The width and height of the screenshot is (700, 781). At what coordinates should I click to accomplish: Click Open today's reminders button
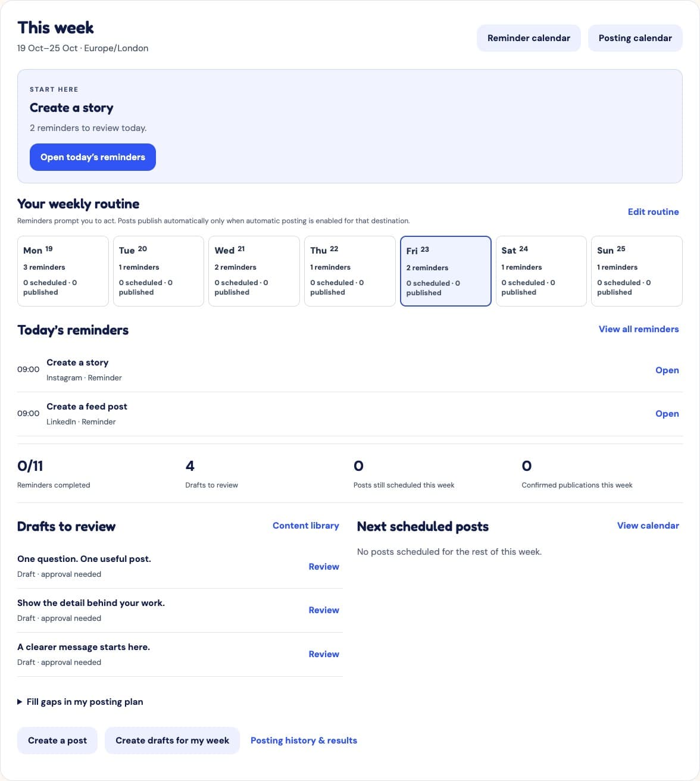(93, 157)
